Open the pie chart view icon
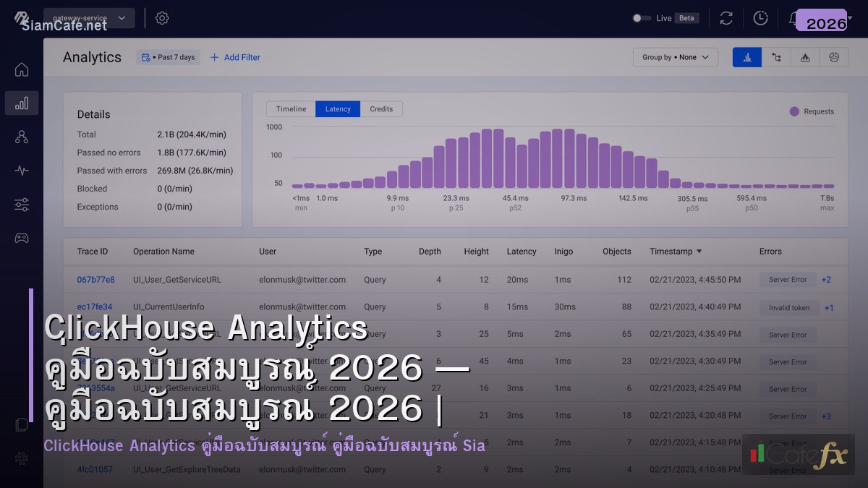The height and width of the screenshot is (488, 868). [x=834, y=56]
